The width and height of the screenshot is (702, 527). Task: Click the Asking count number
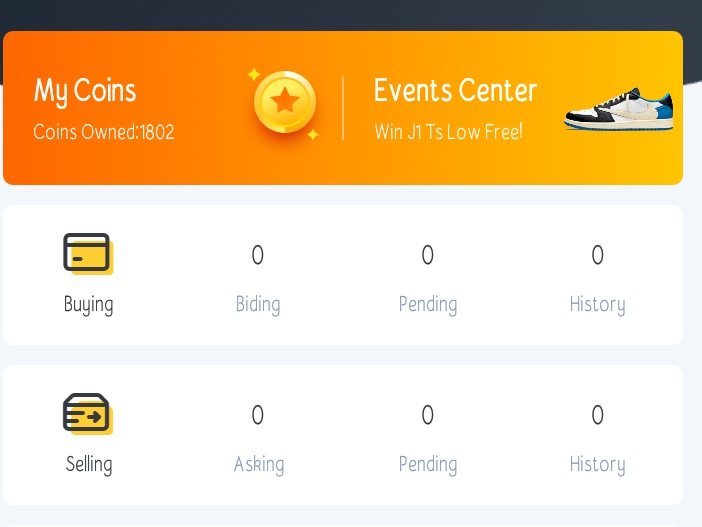(258, 415)
